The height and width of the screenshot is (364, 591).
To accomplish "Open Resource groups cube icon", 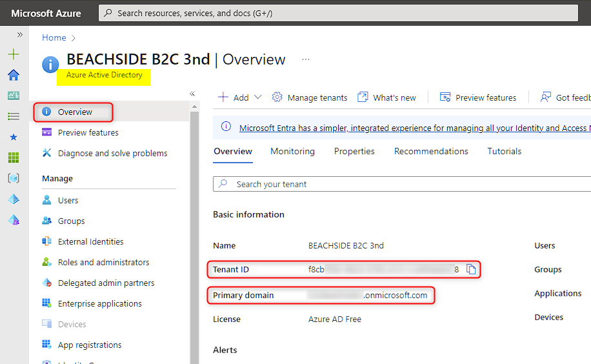I will point(14,178).
